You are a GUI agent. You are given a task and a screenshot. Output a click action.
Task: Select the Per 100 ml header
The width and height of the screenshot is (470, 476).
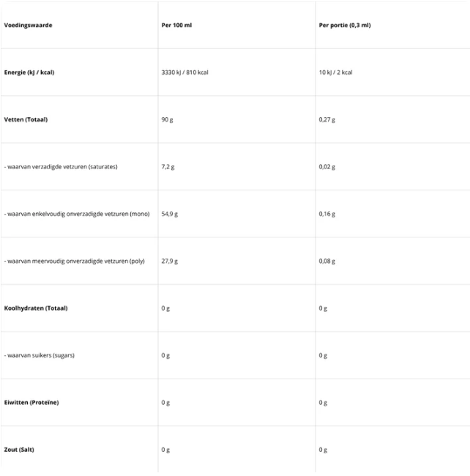[176, 25]
